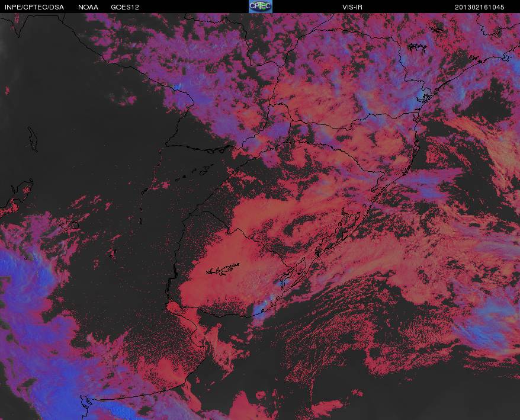Click the CPTEC logo in the header
This screenshot has width=520, height=420.
point(261,7)
